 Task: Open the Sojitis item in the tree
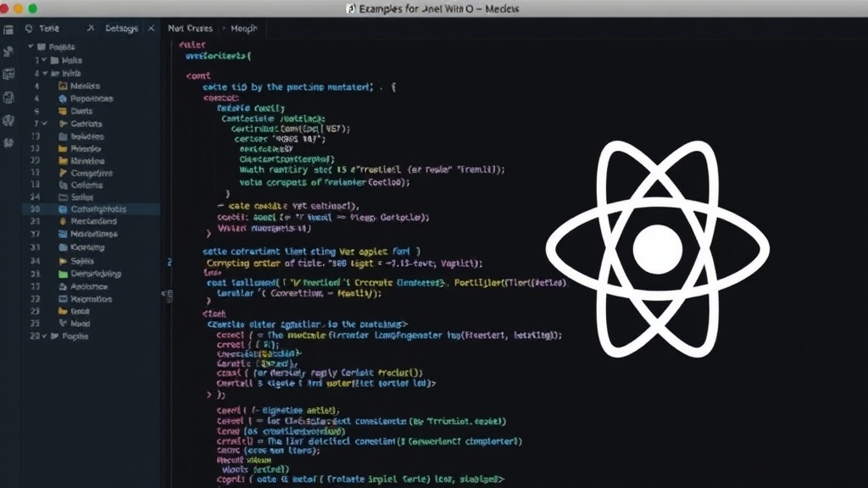(x=82, y=261)
